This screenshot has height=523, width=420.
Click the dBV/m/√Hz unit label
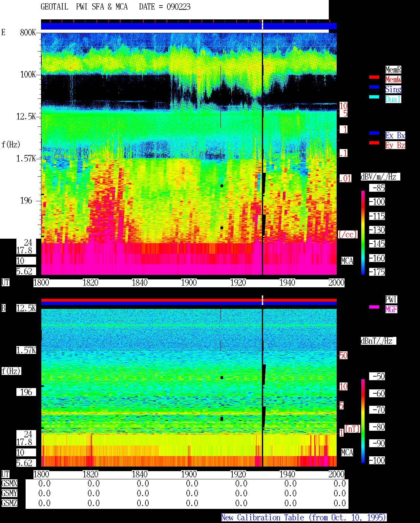tap(380, 177)
